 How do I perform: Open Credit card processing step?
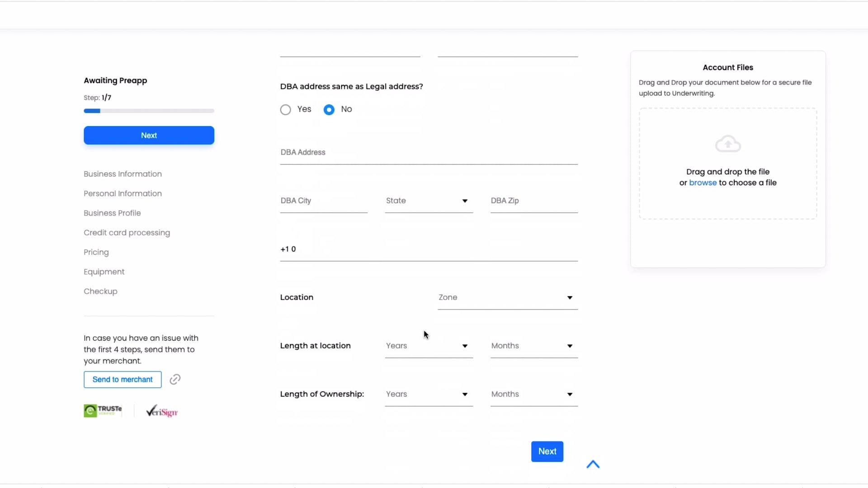(127, 233)
